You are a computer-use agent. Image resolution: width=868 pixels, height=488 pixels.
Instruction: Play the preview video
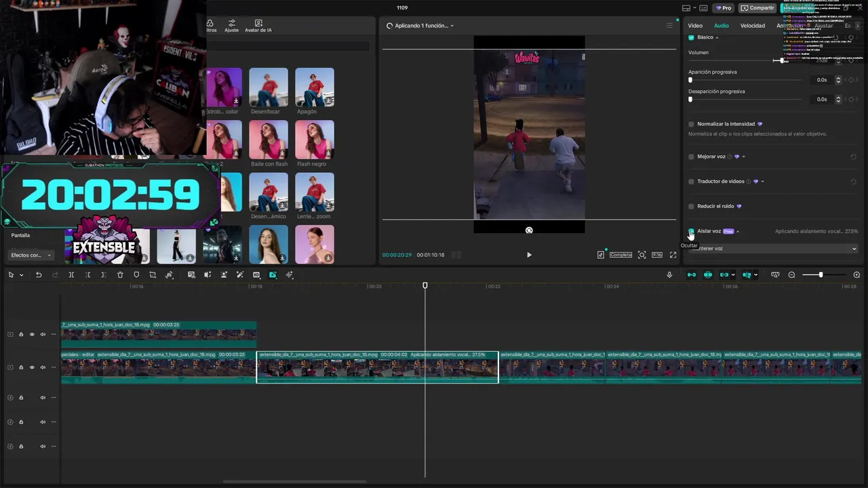click(529, 255)
